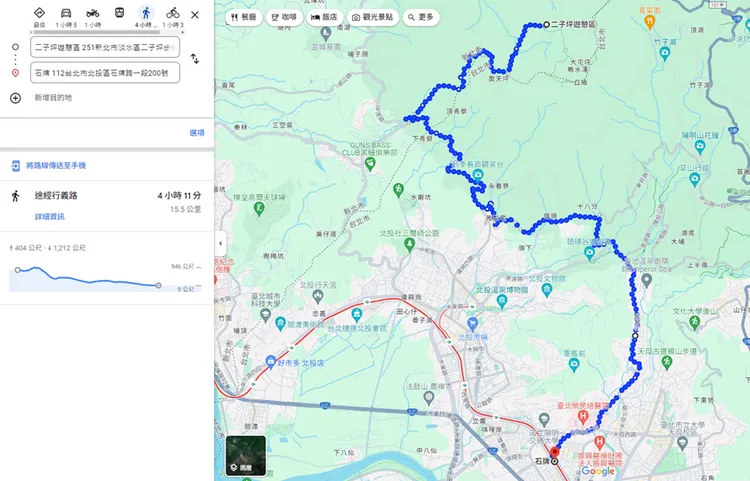
Task: Click 臺北市立大學天母校區 pin
Action: (683, 444)
